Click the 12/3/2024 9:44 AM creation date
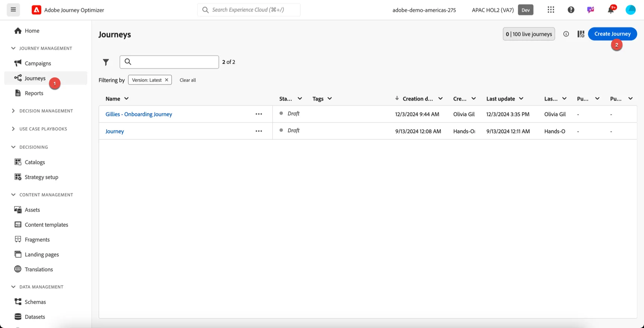This screenshot has height=328, width=644. 417,114
